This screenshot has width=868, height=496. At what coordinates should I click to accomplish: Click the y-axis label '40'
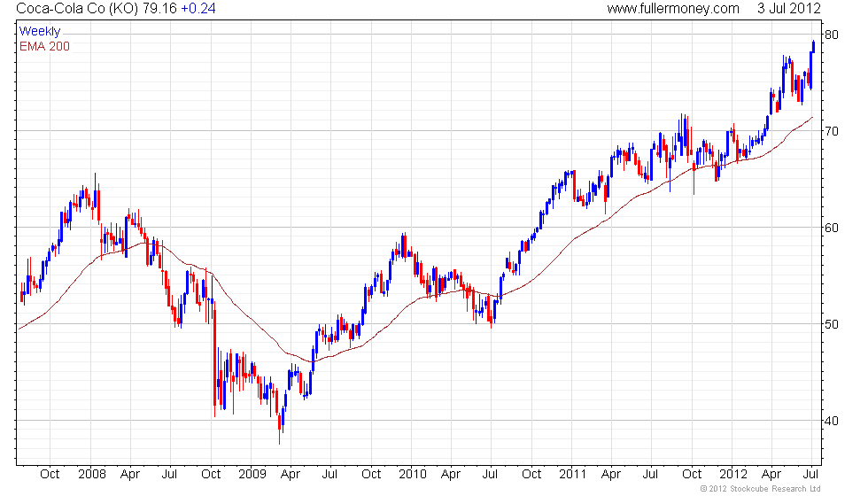point(832,421)
